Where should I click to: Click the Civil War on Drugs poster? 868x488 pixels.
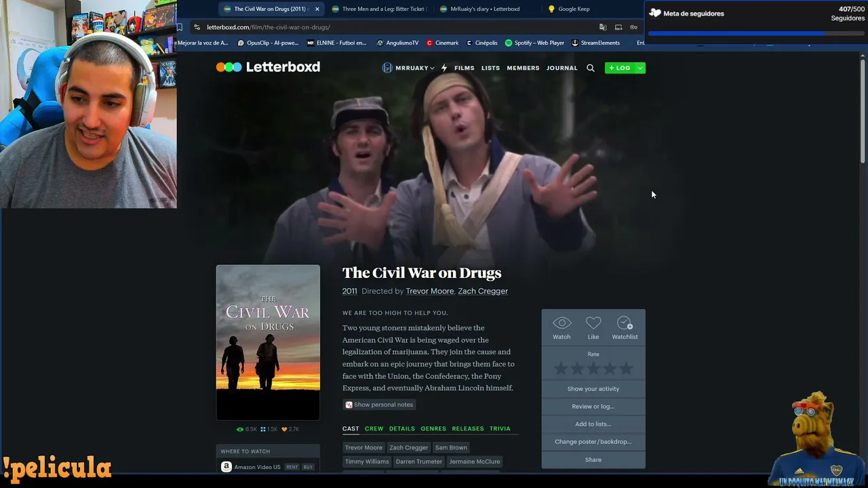pyautogui.click(x=268, y=342)
